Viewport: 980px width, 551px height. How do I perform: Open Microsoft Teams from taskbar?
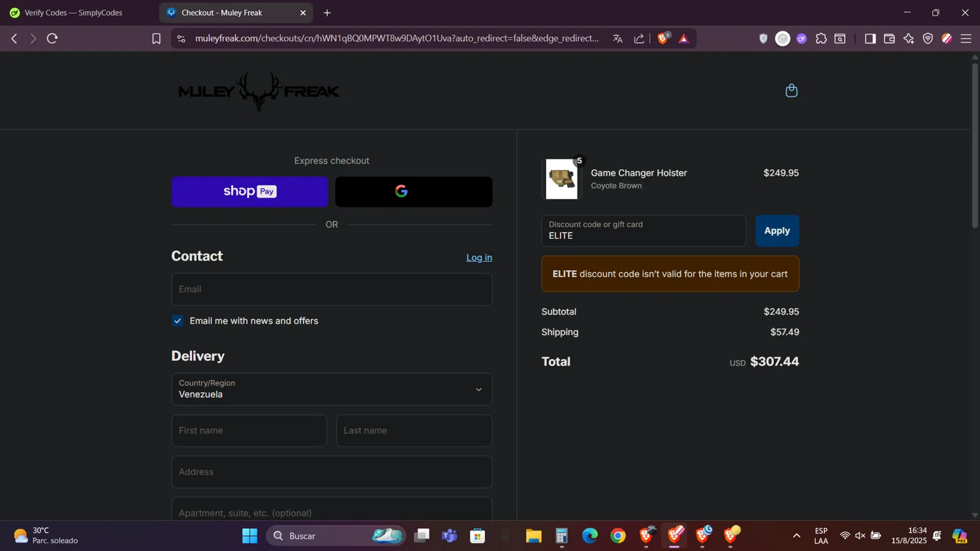[449, 536]
